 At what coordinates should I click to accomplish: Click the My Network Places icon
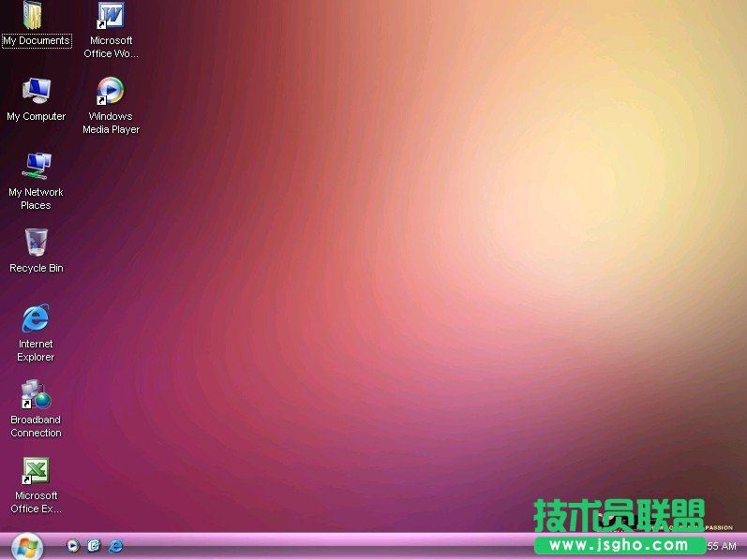point(36,167)
